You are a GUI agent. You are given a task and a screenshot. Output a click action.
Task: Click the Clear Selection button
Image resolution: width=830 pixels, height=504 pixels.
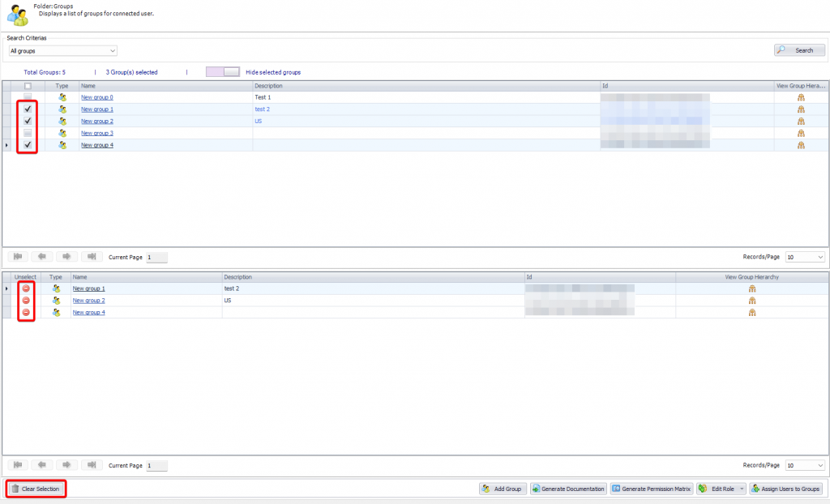36,489
